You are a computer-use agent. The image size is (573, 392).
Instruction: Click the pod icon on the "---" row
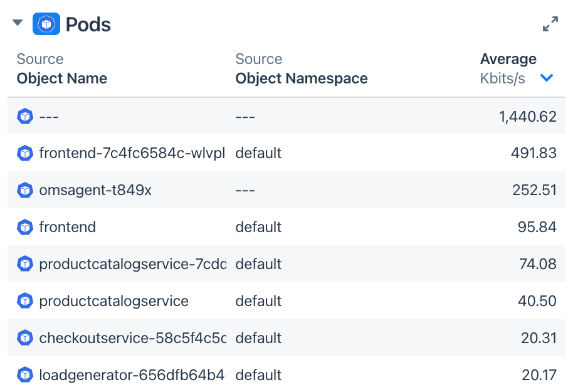24,116
